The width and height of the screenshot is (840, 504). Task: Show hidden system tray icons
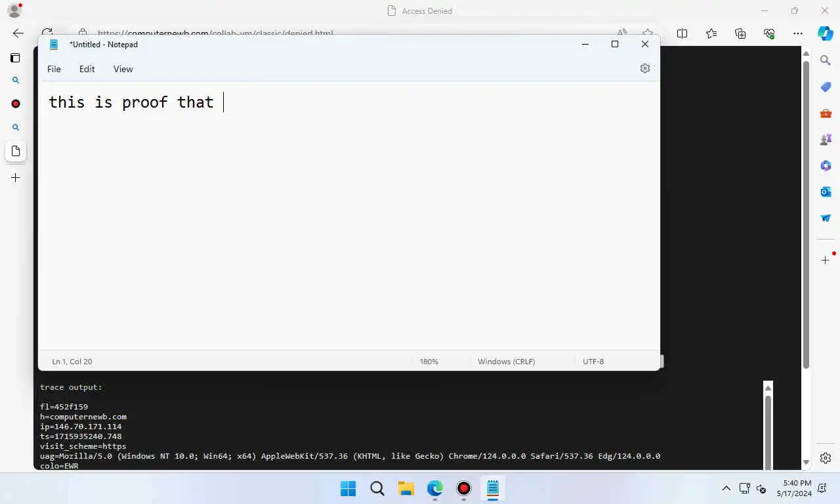(726, 488)
